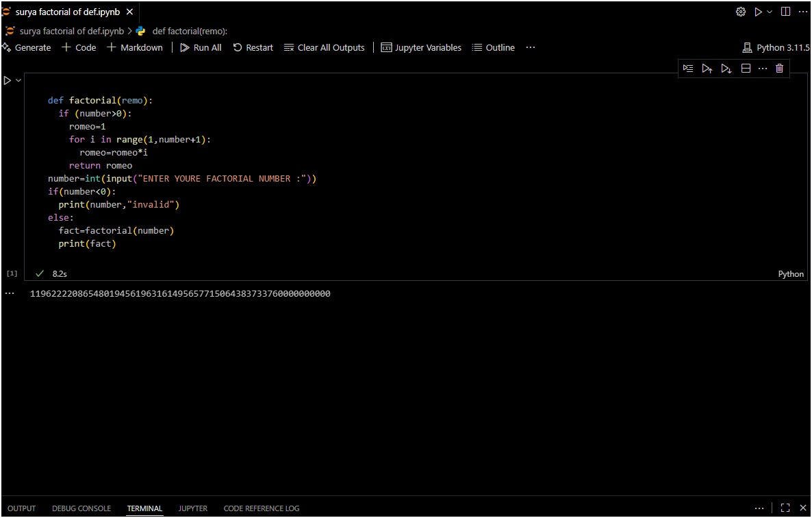Split the cell using the cell toolbar
The width and height of the screenshot is (812, 518).
[x=746, y=69]
